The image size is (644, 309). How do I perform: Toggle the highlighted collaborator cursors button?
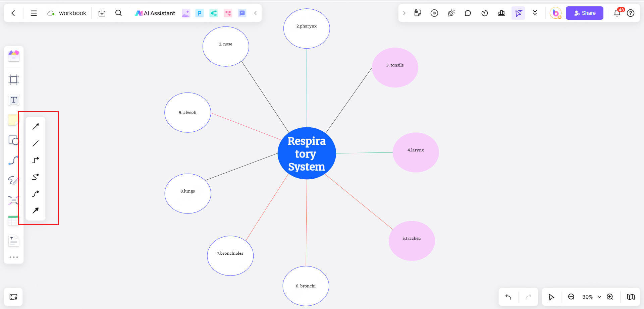coord(518,13)
